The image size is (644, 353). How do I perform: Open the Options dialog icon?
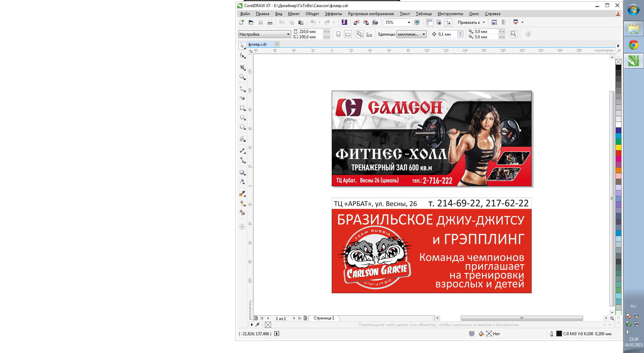503,23
